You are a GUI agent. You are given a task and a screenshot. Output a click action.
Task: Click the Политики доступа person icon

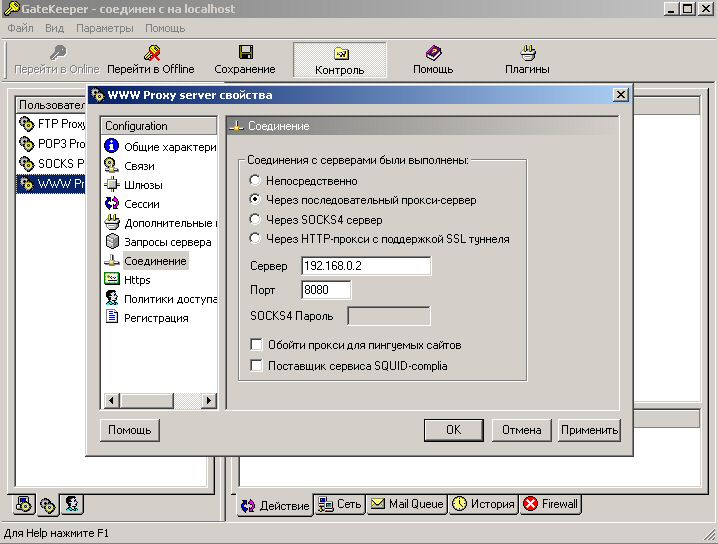point(112,298)
